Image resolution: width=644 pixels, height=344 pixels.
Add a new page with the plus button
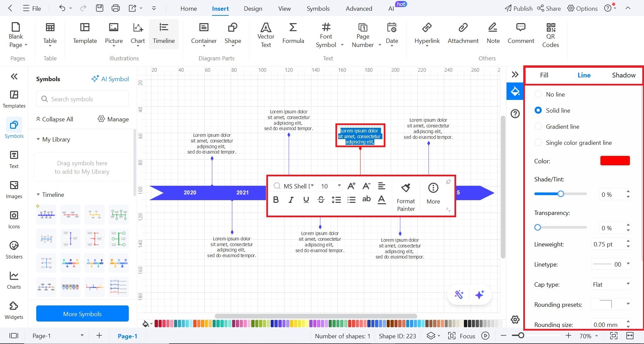tap(99, 335)
